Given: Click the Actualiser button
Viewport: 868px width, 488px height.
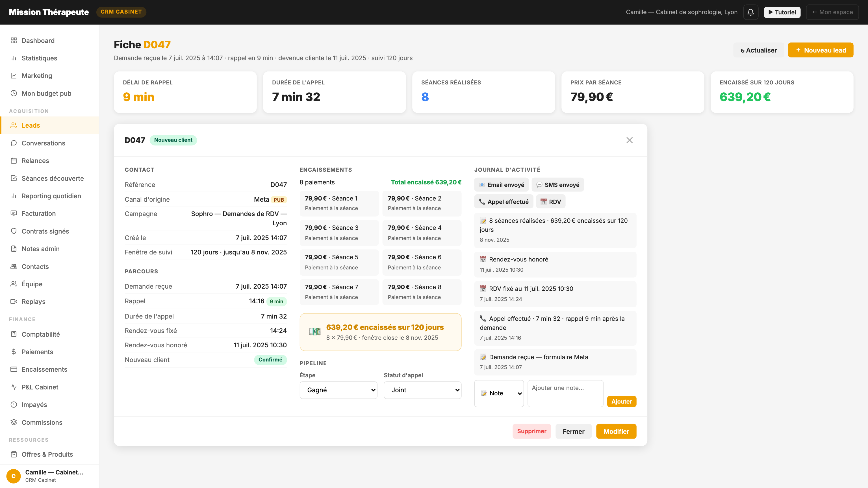Looking at the screenshot, I should (x=758, y=50).
